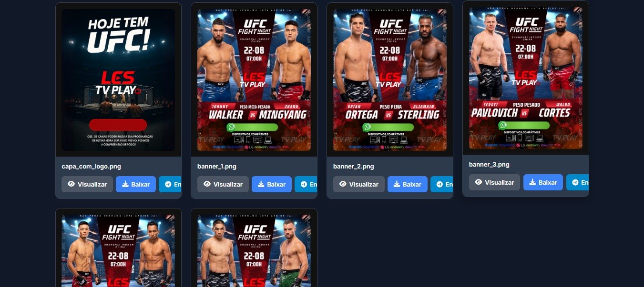Open the Pavlovich vs Cortes banner thumbnail

click(526, 78)
